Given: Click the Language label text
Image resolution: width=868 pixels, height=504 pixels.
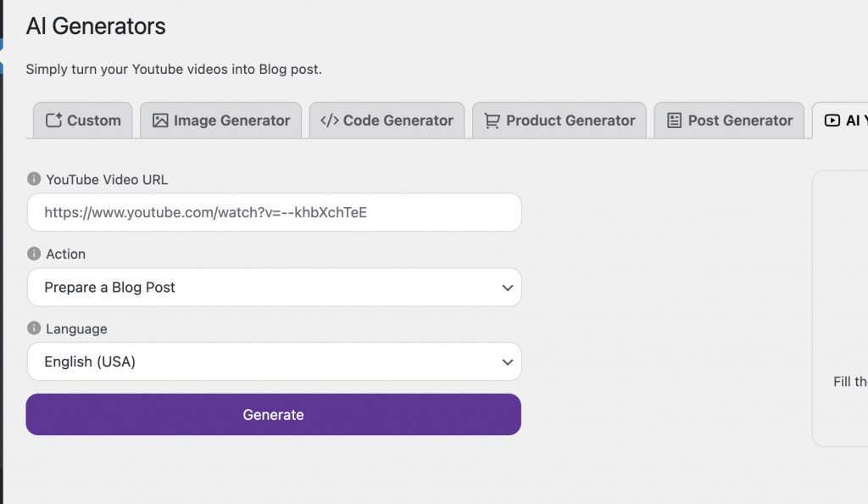Looking at the screenshot, I should tap(76, 329).
